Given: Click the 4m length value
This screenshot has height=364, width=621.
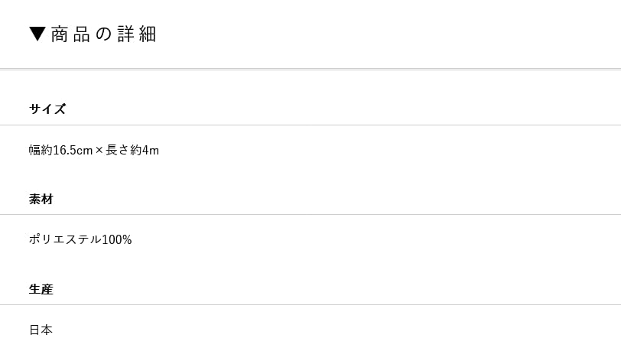Looking at the screenshot, I should tap(151, 150).
